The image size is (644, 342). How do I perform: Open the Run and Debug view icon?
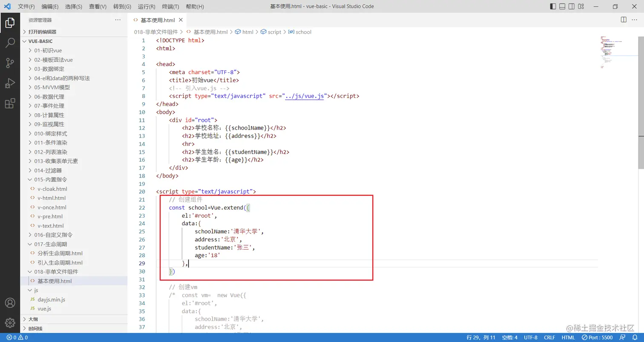pyautogui.click(x=10, y=83)
